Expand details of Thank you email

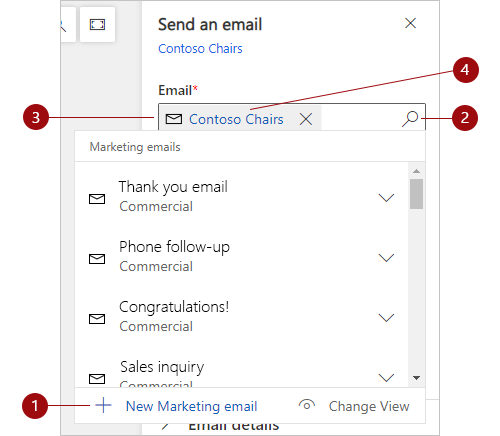point(386,198)
